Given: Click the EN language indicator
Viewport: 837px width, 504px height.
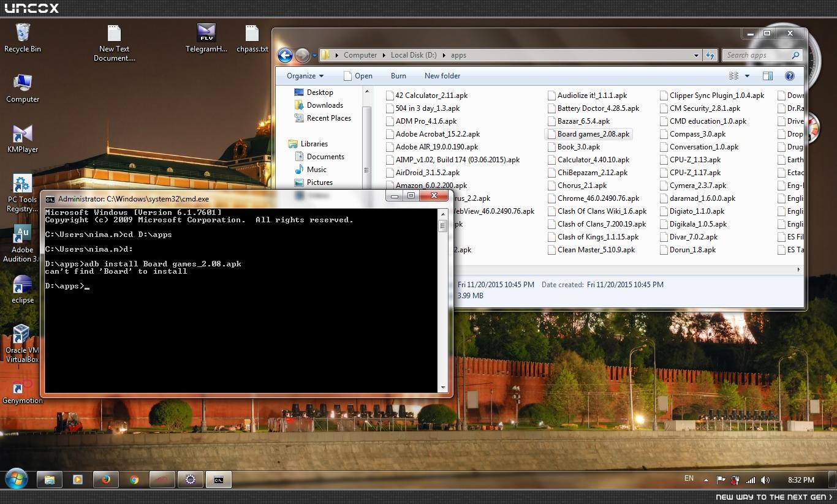Looking at the screenshot, I should pos(689,479).
